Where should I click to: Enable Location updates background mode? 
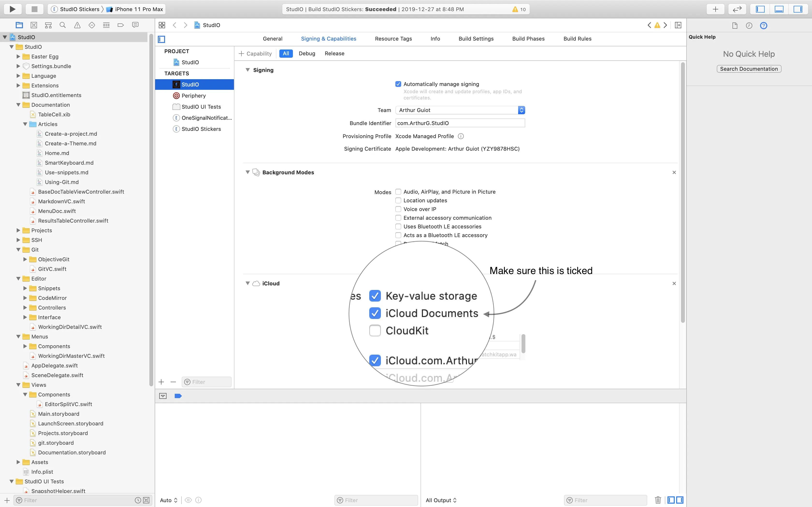click(x=398, y=201)
